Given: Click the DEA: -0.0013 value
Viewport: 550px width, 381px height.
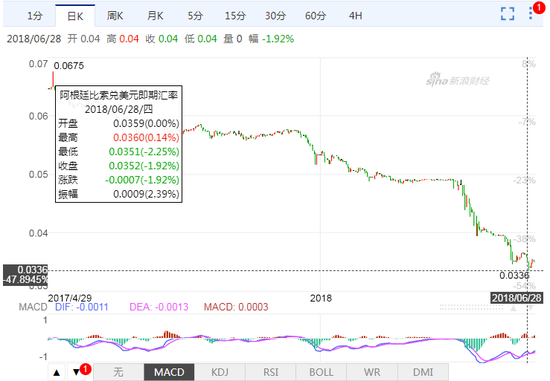Looking at the screenshot, I should (159, 307).
